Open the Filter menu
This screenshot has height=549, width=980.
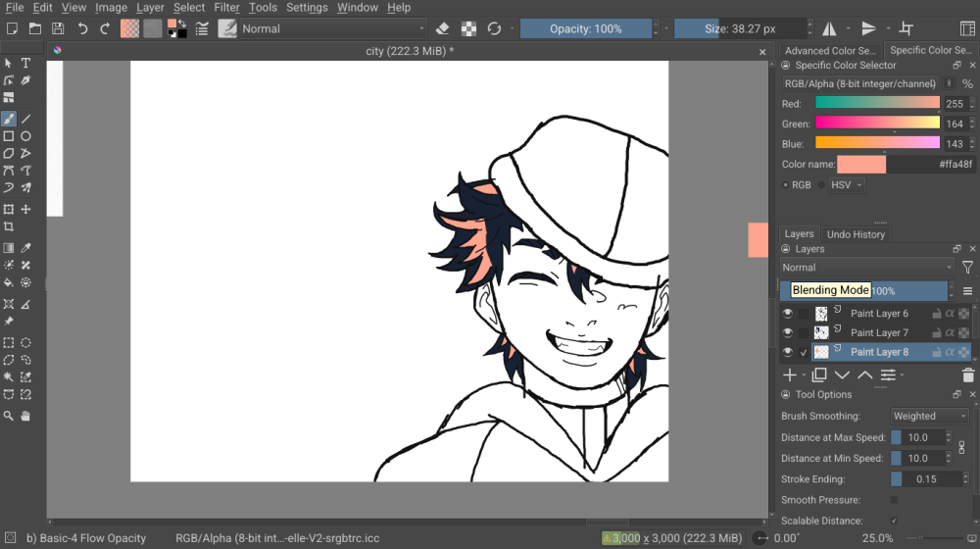tap(226, 8)
